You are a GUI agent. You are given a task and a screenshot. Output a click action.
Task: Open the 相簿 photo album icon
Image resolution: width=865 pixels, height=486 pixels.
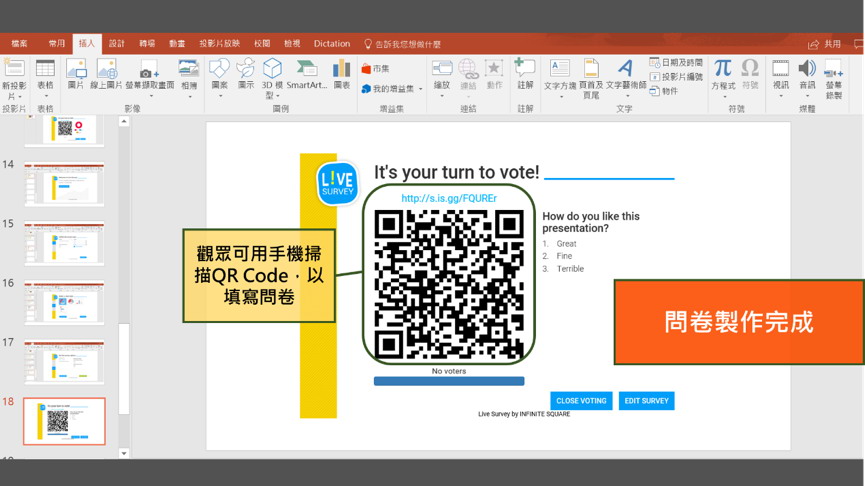[x=189, y=68]
